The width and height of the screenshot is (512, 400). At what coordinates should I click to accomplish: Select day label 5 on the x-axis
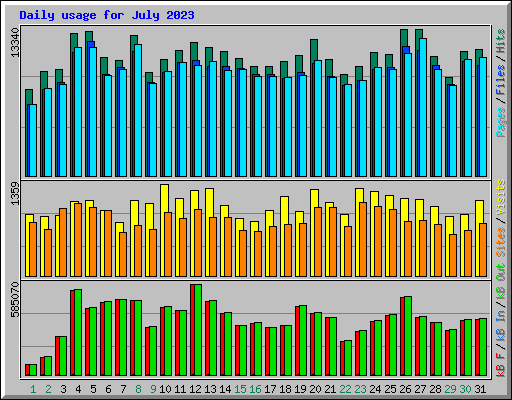(93, 389)
